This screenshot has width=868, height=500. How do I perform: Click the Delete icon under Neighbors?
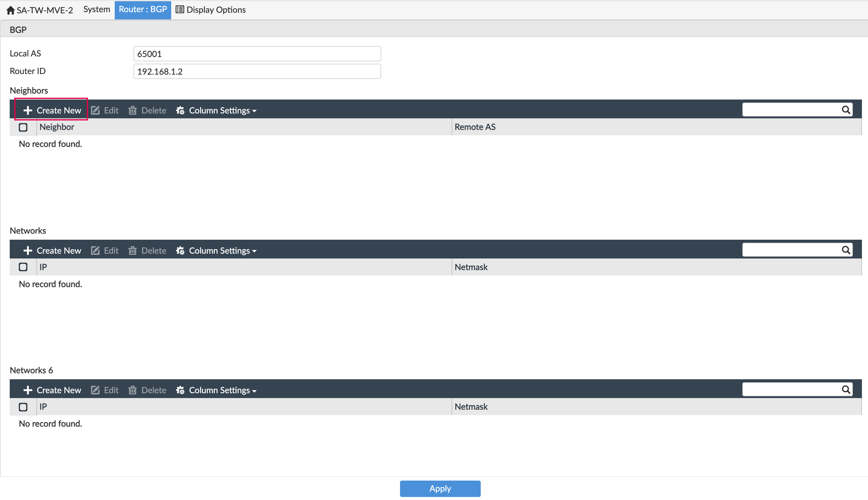(133, 110)
